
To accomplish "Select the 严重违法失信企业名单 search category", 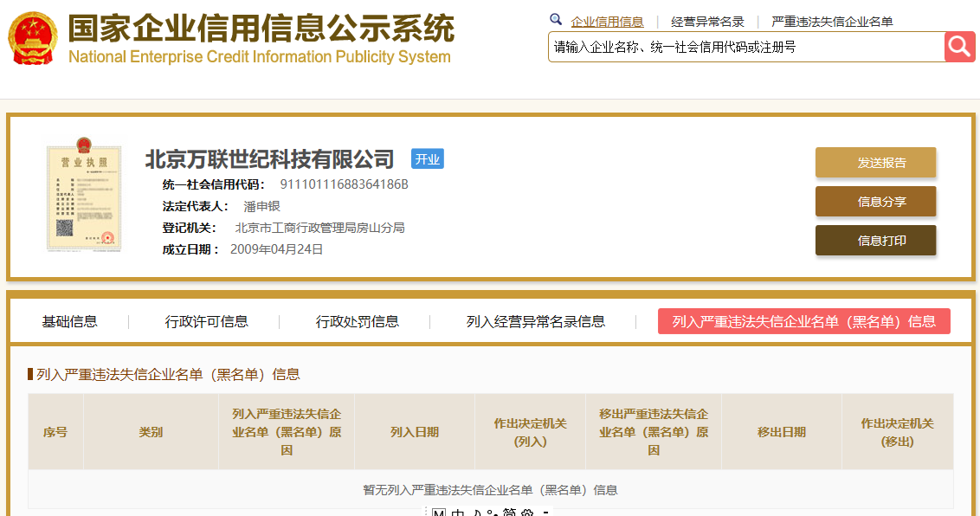I will (x=832, y=22).
